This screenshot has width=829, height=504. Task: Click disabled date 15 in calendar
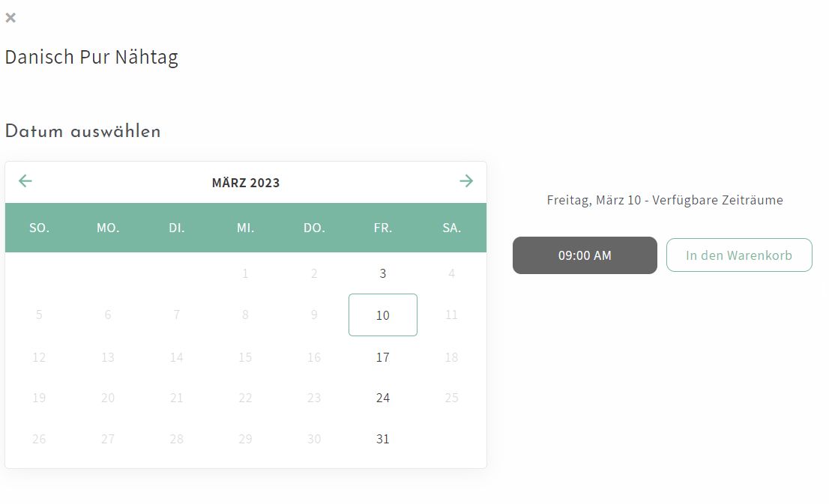coord(245,357)
